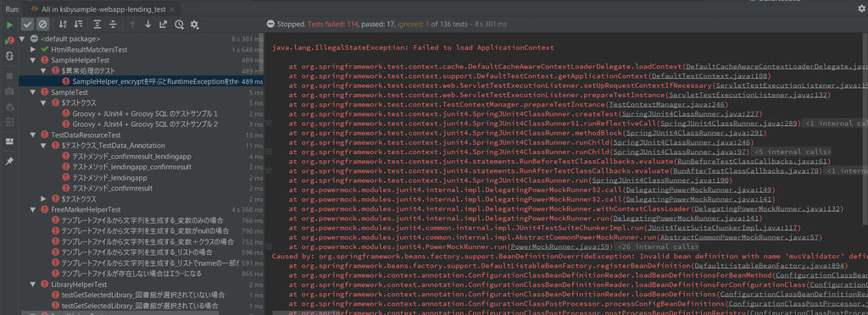Click the Stop square icon
The height and width of the screenshot is (315, 868).
[x=9, y=75]
